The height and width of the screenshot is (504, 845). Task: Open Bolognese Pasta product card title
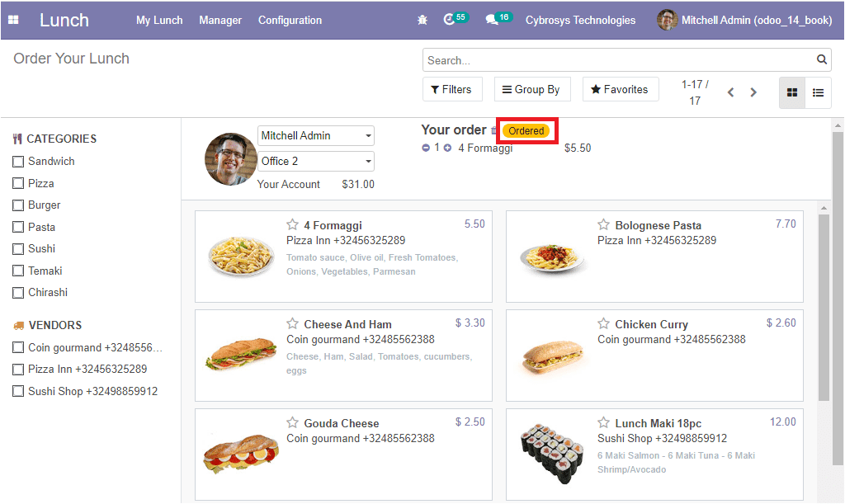[658, 226]
